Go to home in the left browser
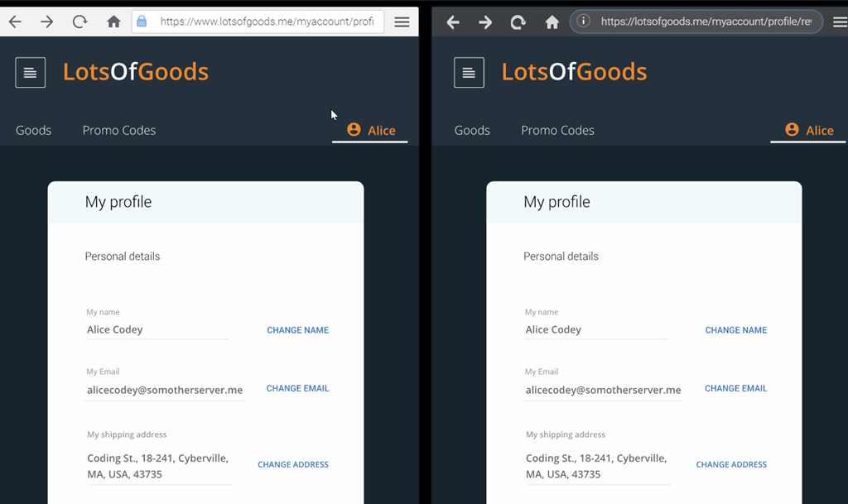The width and height of the screenshot is (848, 504). click(x=113, y=22)
